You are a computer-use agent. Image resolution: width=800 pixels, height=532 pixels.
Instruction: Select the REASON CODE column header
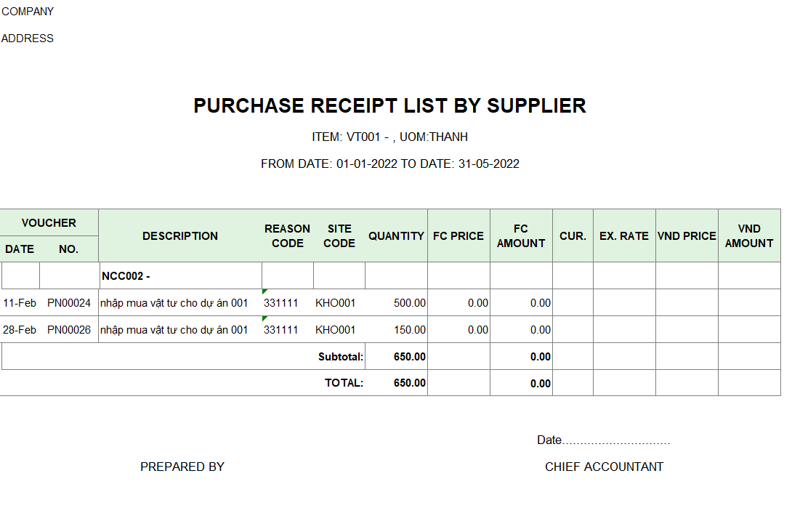(287, 236)
